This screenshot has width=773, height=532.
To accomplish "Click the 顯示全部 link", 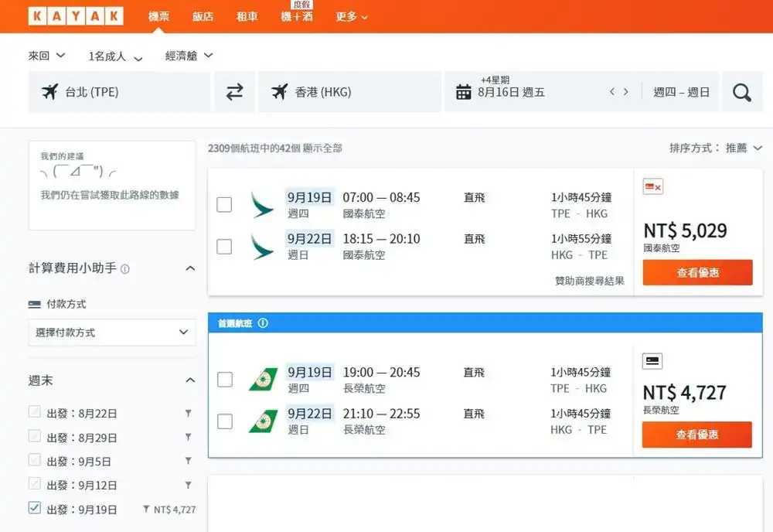I will coord(322,148).
